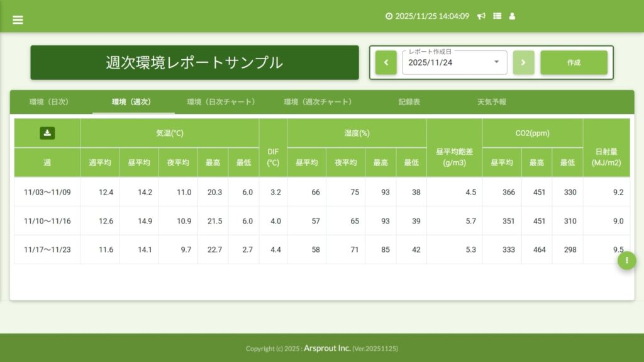Download the weekly table data
Image resolution: width=644 pixels, height=362 pixels.
(x=47, y=133)
